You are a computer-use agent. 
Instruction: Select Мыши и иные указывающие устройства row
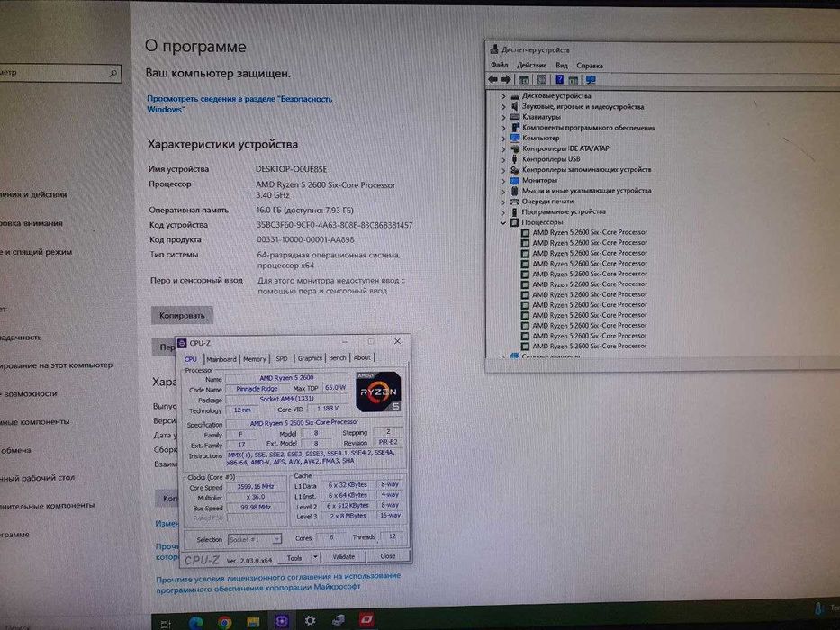[x=587, y=190]
